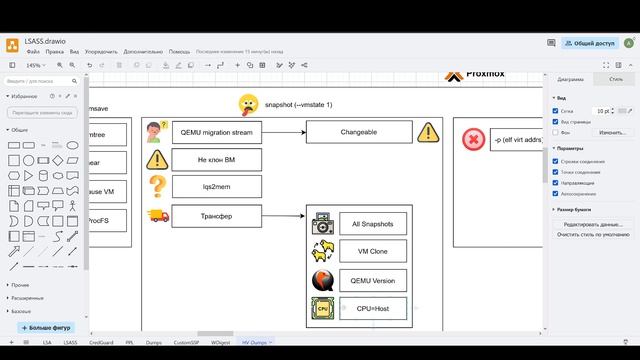Toggle the Стрелки соединения checkbox

(x=555, y=161)
